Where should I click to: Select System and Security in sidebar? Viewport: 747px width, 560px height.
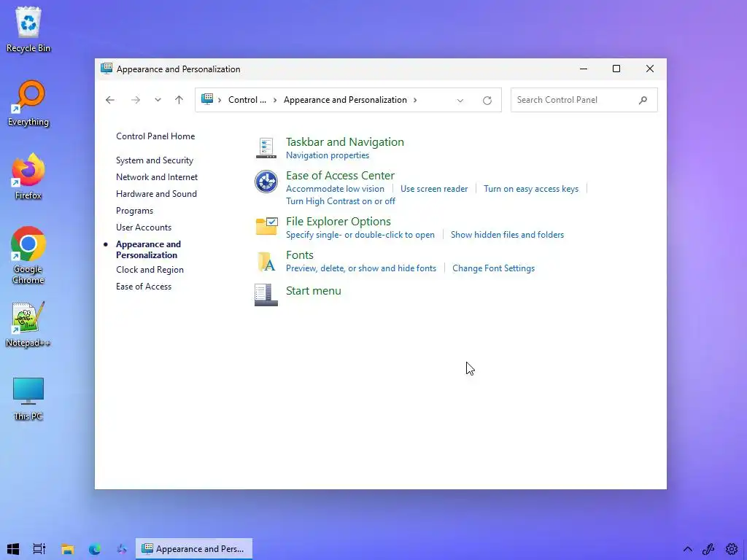pyautogui.click(x=155, y=160)
